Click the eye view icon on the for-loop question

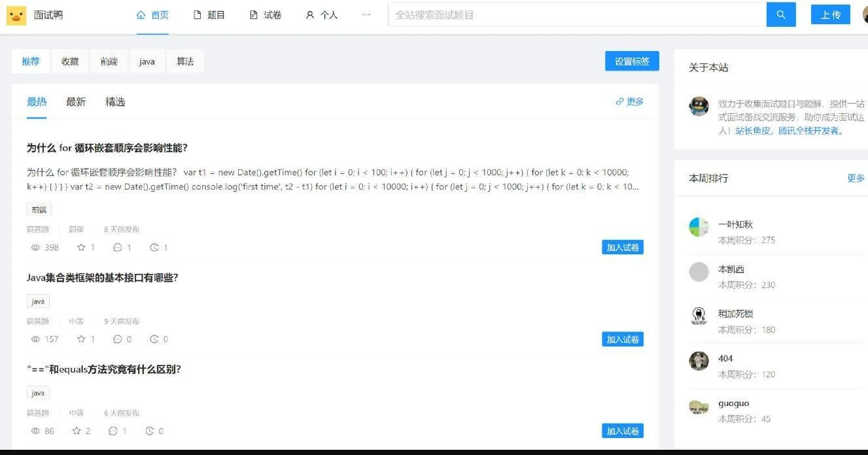tap(35, 247)
